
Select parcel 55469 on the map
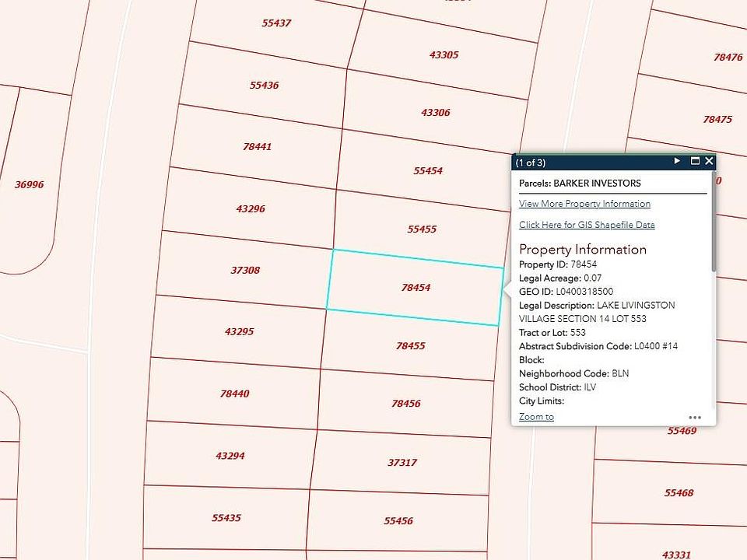click(x=682, y=431)
